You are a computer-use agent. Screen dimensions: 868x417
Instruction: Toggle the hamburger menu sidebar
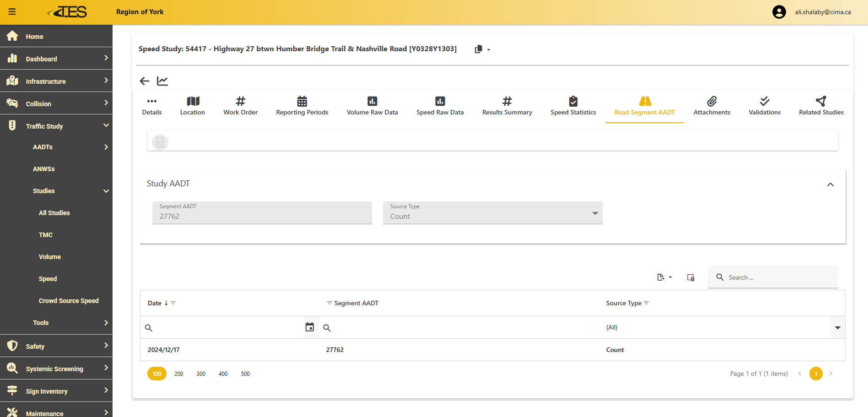(x=12, y=12)
